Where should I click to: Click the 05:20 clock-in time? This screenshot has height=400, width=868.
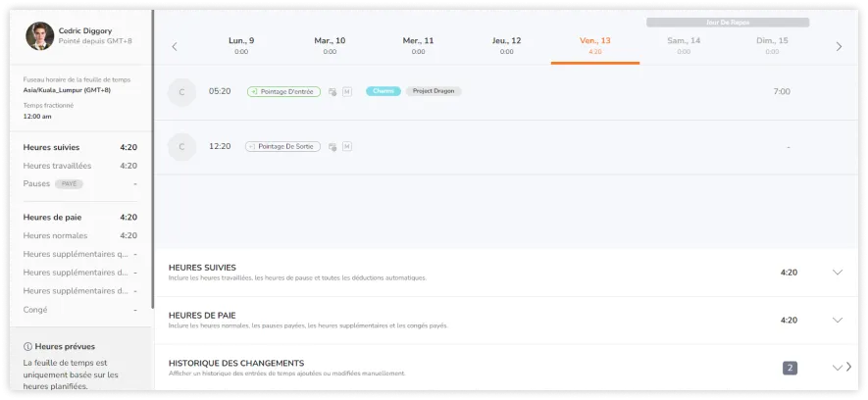click(x=220, y=91)
